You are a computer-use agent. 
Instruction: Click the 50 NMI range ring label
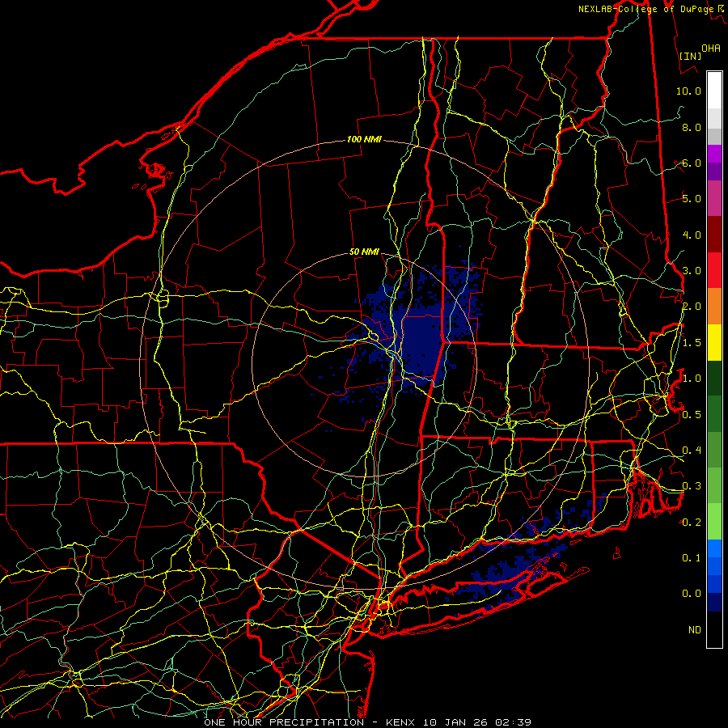[364, 252]
